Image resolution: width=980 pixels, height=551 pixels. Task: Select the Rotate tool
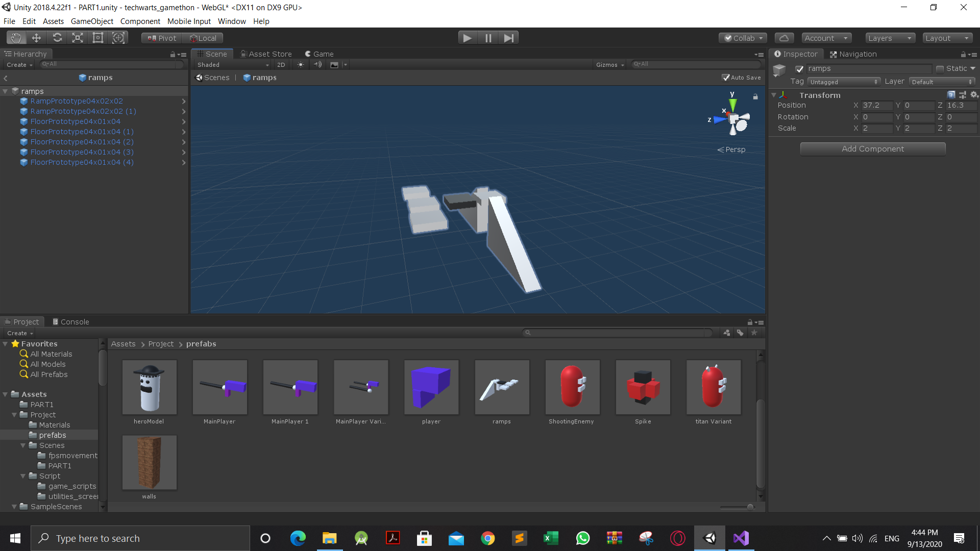coord(57,38)
